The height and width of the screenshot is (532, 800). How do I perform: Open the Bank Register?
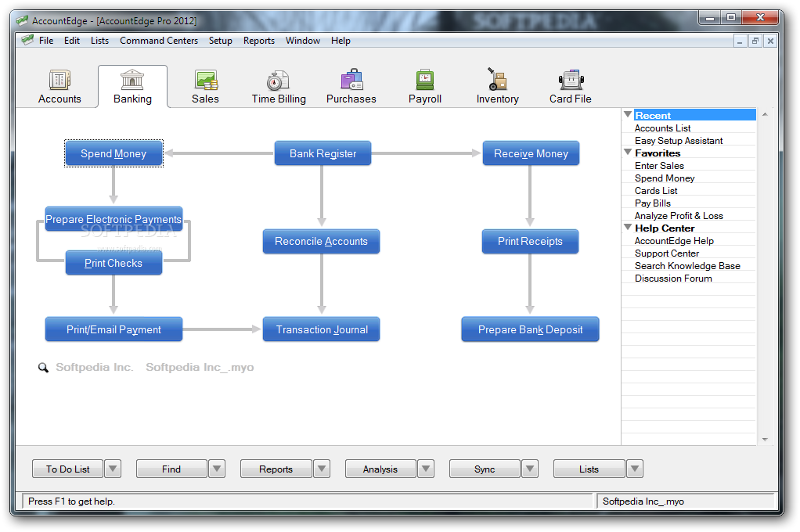click(x=323, y=153)
